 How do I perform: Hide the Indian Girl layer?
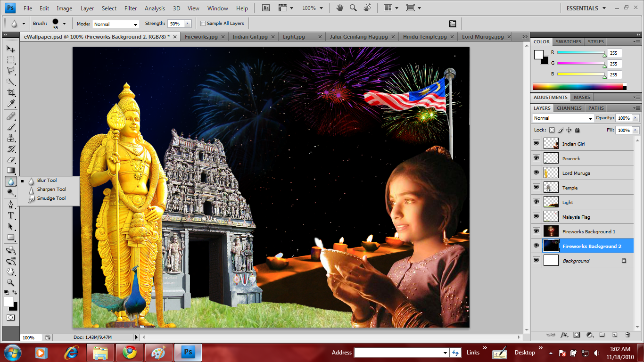(536, 143)
